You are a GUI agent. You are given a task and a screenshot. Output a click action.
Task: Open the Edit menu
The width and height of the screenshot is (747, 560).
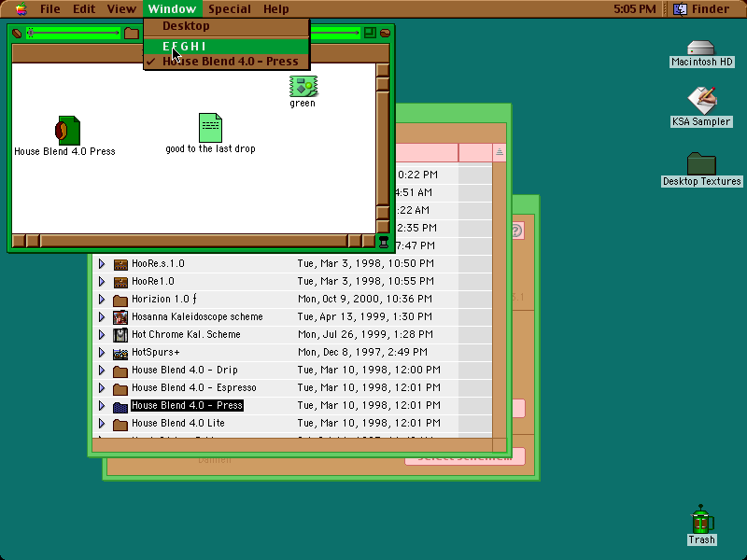84,9
